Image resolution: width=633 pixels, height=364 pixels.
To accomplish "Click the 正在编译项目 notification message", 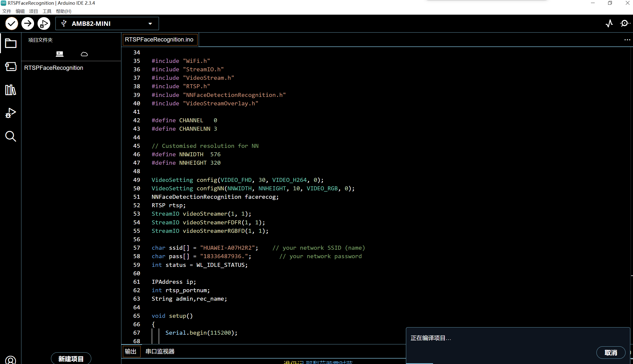I will click(x=431, y=338).
